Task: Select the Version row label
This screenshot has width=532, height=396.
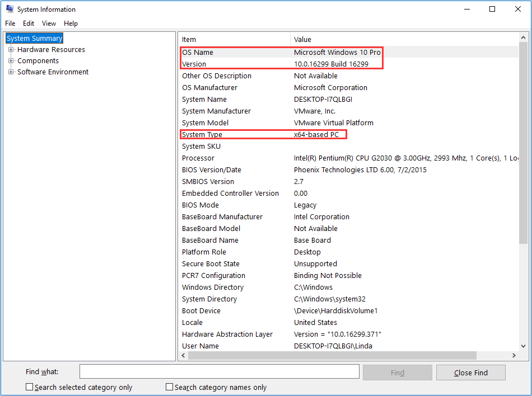Action: point(194,64)
